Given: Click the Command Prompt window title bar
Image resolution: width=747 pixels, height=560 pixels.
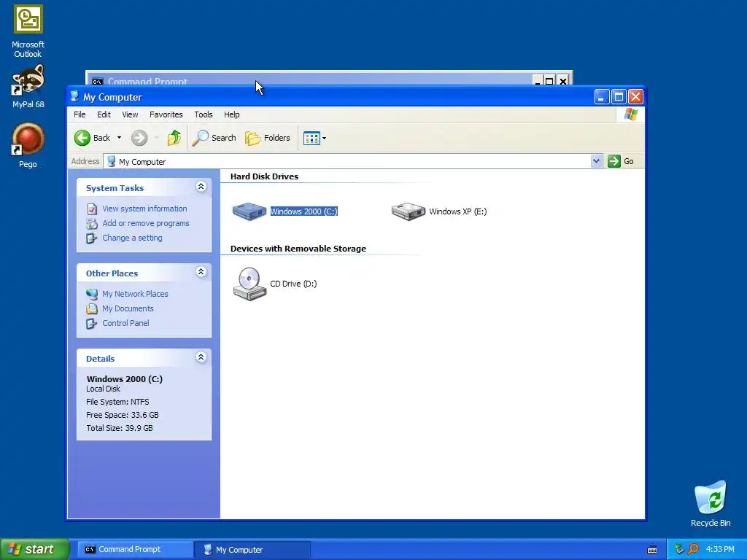Looking at the screenshot, I should click(x=309, y=79).
